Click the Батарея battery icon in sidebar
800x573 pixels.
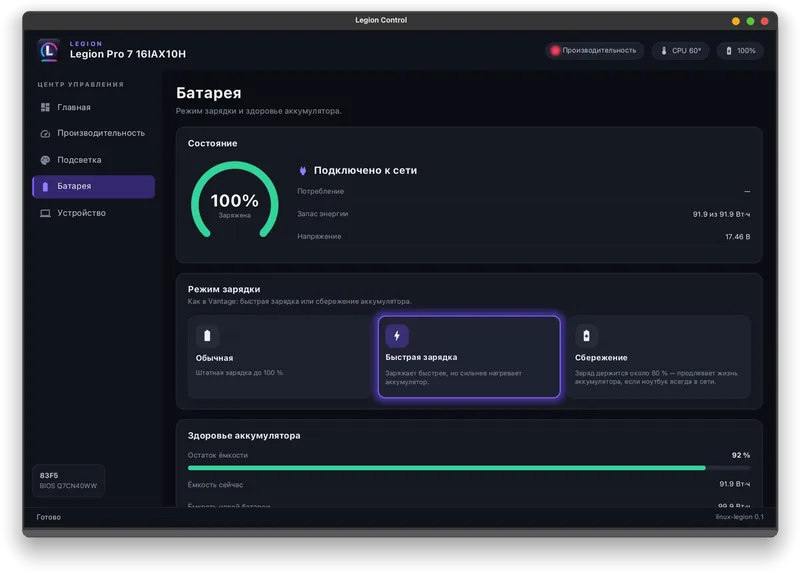45,186
